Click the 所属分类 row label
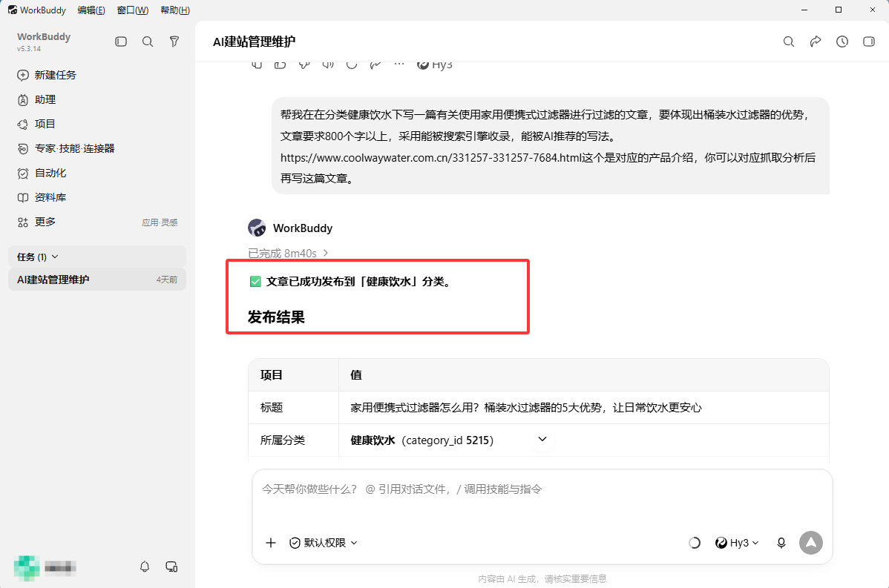Image resolution: width=889 pixels, height=588 pixels. (282, 440)
